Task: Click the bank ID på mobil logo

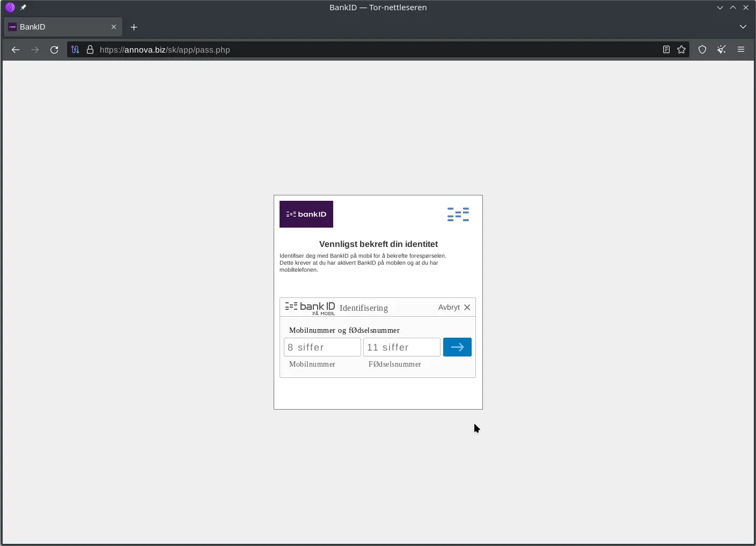Action: click(x=310, y=308)
